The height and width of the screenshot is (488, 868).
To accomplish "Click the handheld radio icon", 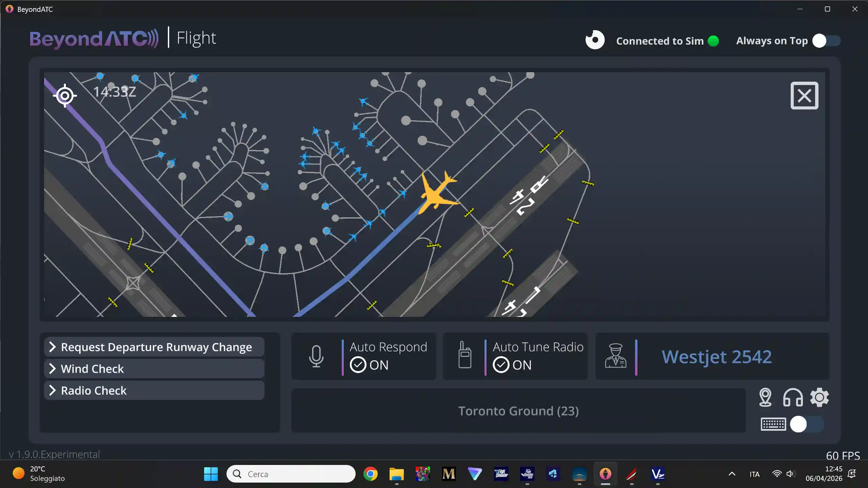I will click(465, 355).
